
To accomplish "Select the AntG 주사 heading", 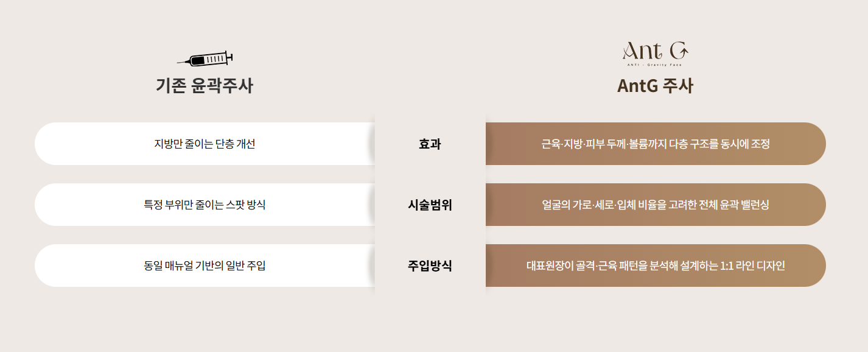I will (655, 86).
